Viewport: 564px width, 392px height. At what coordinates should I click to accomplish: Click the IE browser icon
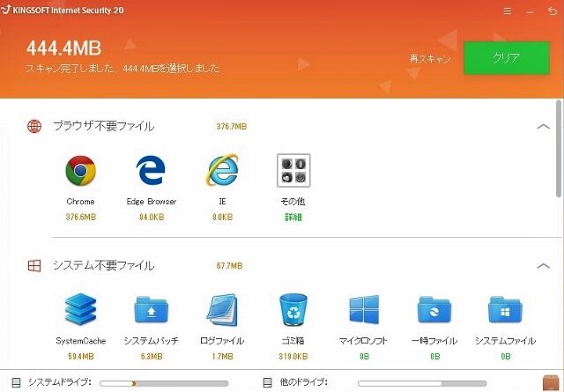(x=222, y=170)
